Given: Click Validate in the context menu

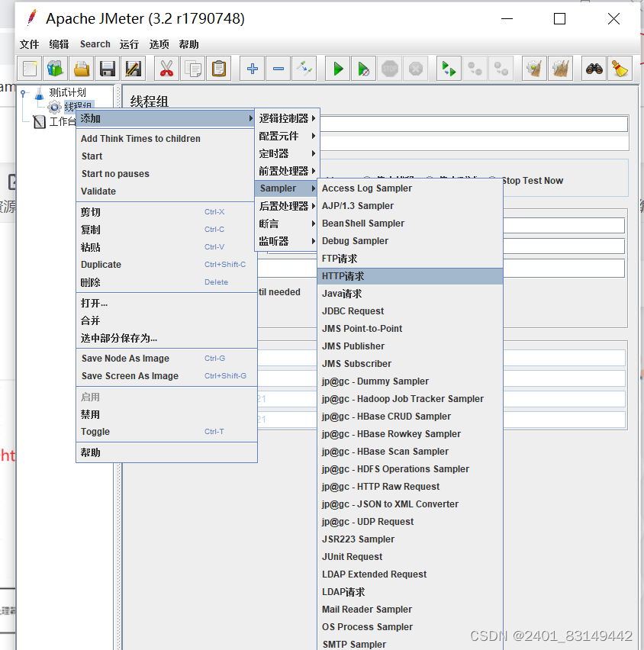Looking at the screenshot, I should (x=98, y=191).
